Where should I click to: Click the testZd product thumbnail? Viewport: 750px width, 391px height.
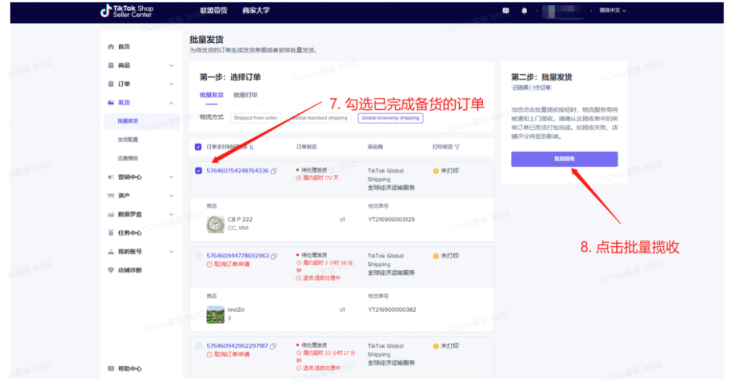click(215, 314)
